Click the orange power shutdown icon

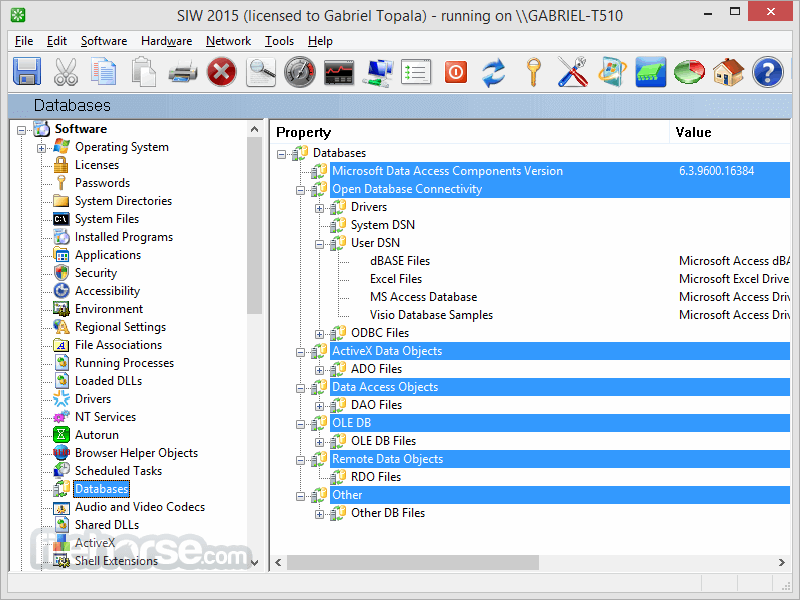coord(456,72)
